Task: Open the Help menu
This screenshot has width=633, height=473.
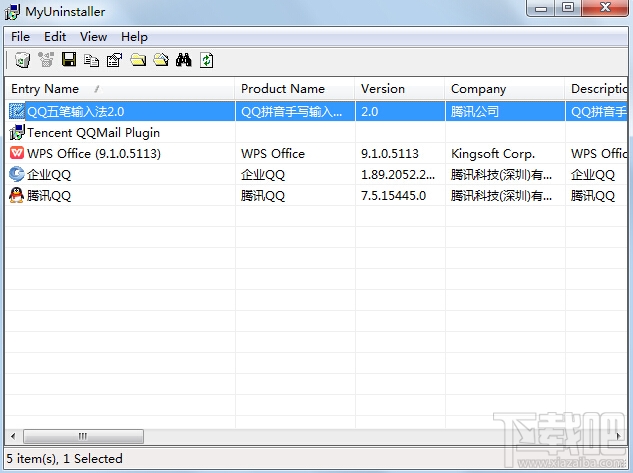Action: tap(134, 37)
